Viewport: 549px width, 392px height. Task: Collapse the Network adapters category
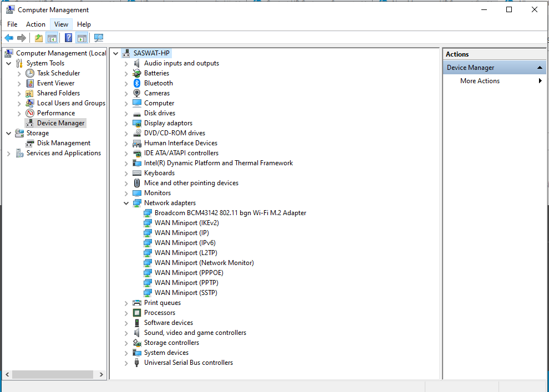126,203
